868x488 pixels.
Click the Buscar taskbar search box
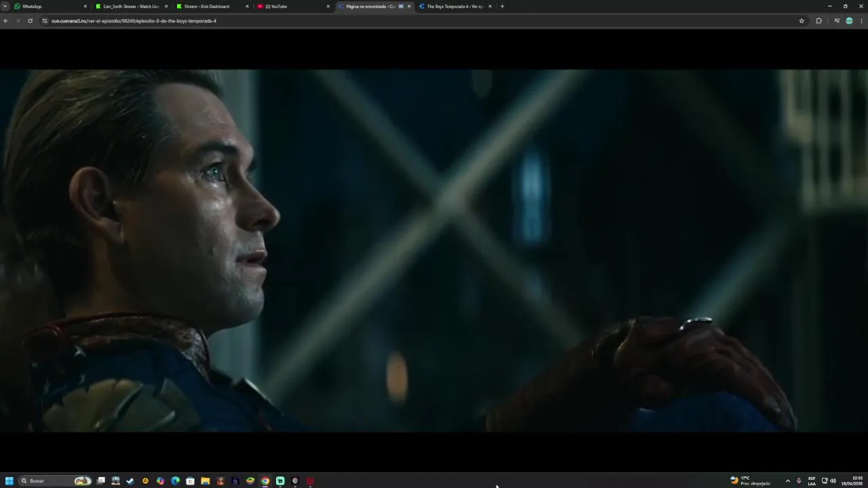click(56, 481)
